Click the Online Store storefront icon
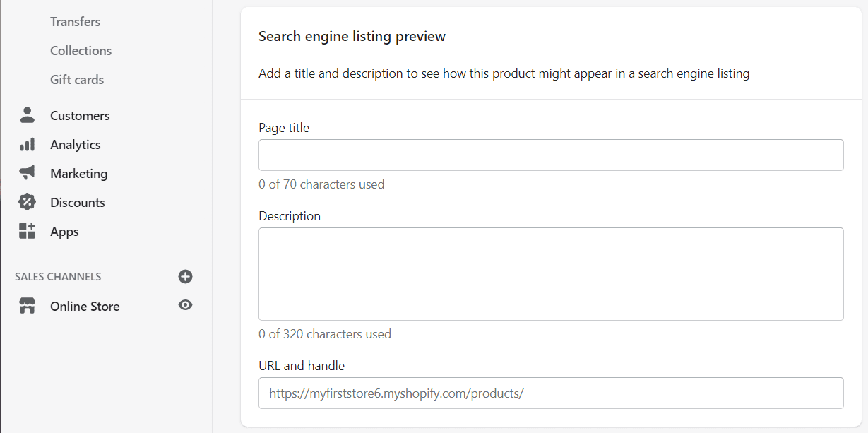The width and height of the screenshot is (868, 433). tap(27, 306)
